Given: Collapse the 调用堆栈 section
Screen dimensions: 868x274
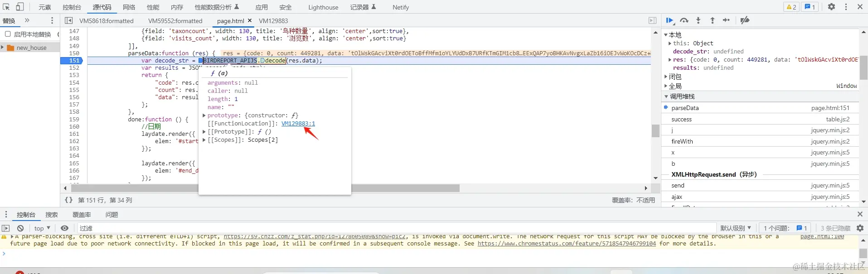Looking at the screenshot, I should click(x=666, y=96).
